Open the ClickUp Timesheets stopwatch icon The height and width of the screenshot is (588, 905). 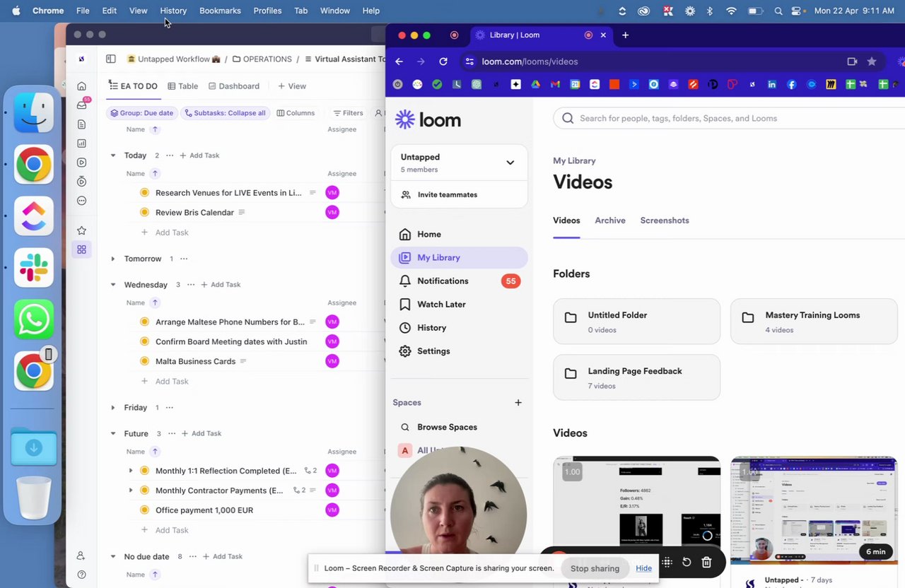click(82, 182)
